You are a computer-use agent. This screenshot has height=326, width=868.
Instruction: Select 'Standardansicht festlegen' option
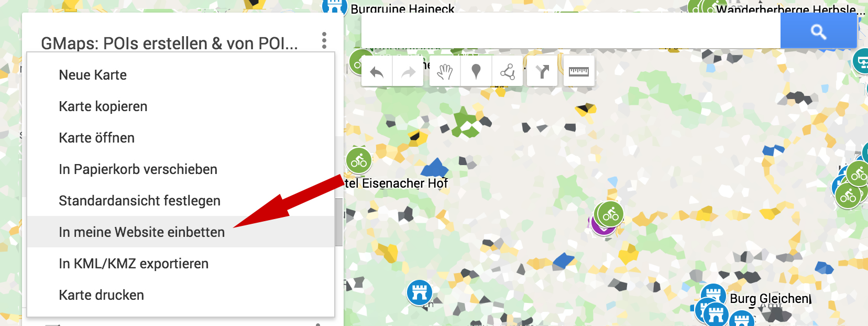coord(139,201)
